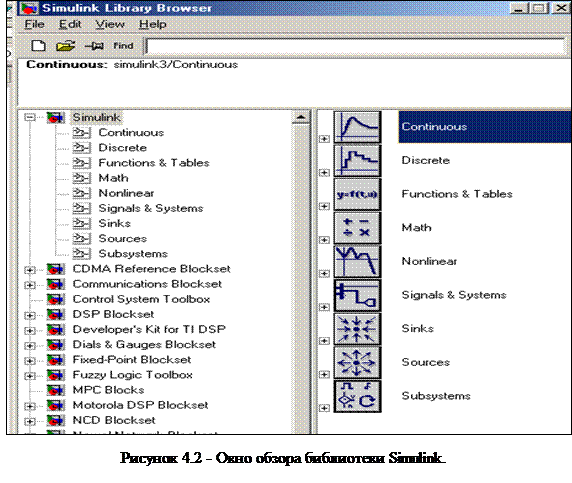Click the Nonlinear block icon
Image resolution: width=572 pixels, height=483 pixels.
click(358, 262)
